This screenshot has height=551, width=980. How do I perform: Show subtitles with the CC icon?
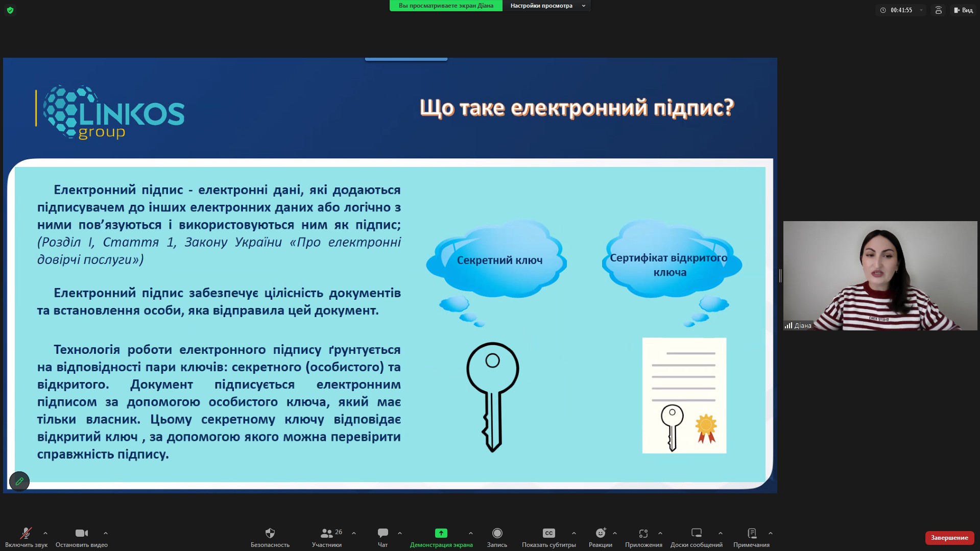click(548, 534)
